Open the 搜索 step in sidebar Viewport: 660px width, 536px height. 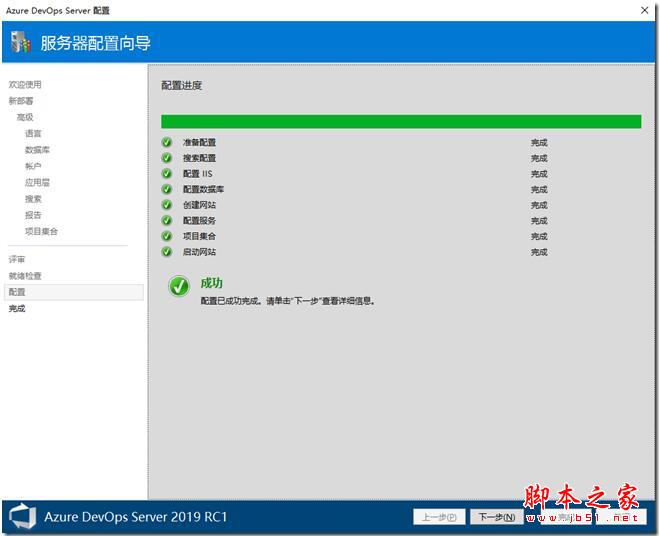[33, 199]
